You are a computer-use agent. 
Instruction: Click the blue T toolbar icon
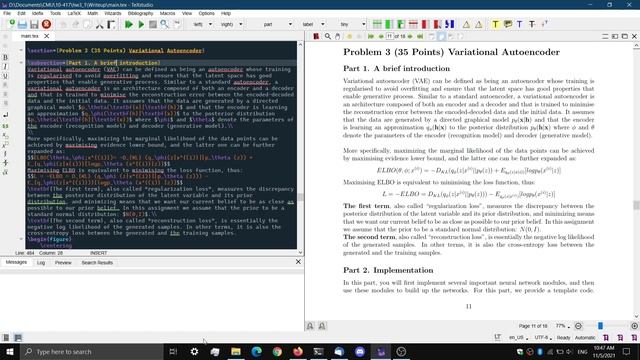click(520, 24)
